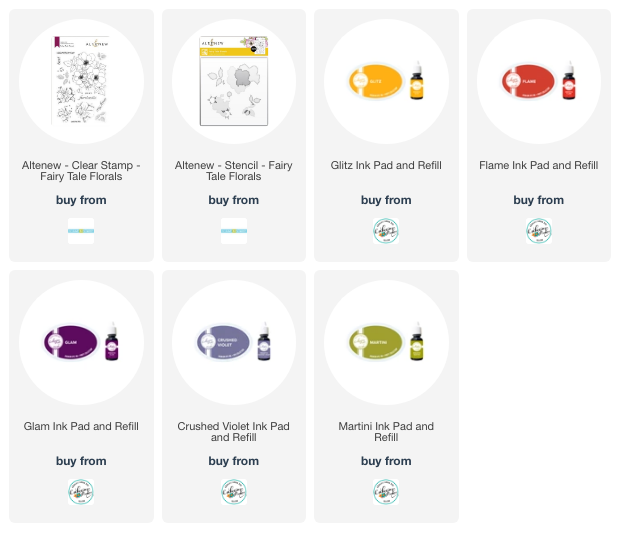The image size is (620, 544).
Task: Open Altenew Stencil Fairy Tale Florals title
Action: pyautogui.click(x=234, y=171)
